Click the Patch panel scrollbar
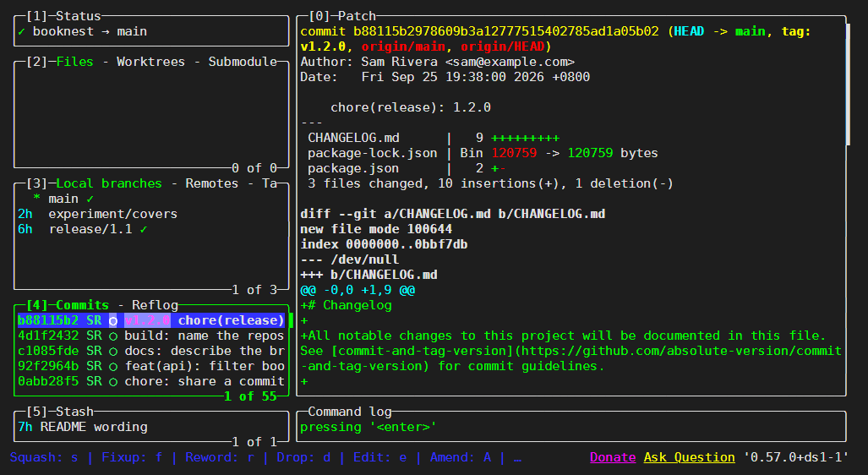Image resolution: width=868 pixels, height=475 pixels. [848, 85]
